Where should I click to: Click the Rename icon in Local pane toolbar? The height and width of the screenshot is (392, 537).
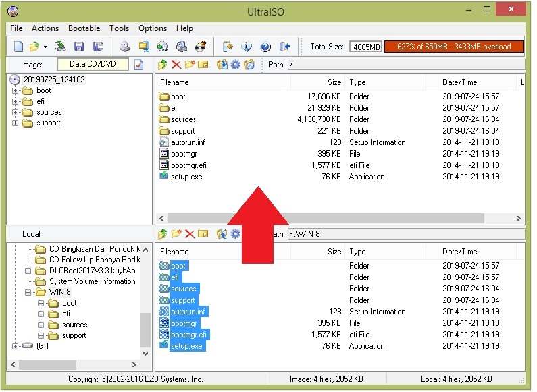point(203,234)
